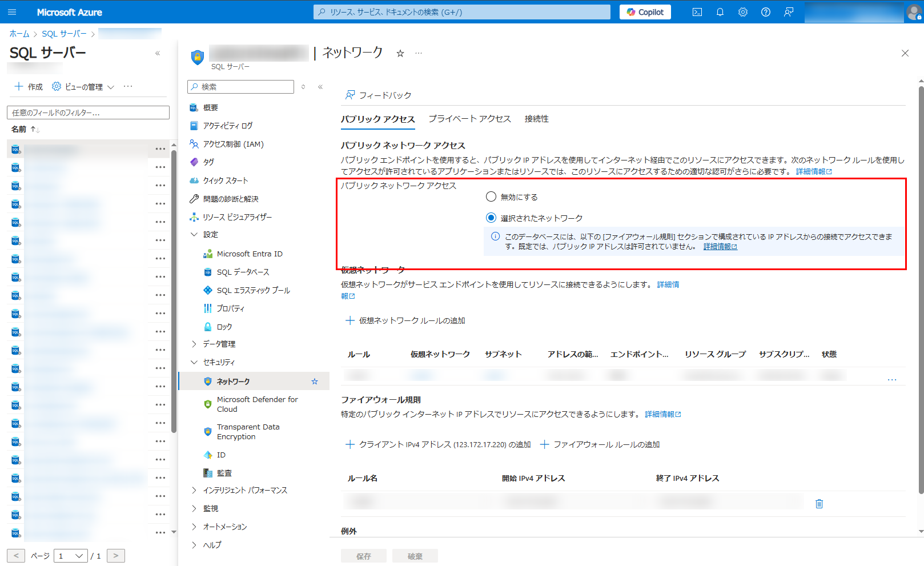This screenshot has height=566, width=924.
Task: Open SQL データベース menu item
Action: pyautogui.click(x=243, y=272)
